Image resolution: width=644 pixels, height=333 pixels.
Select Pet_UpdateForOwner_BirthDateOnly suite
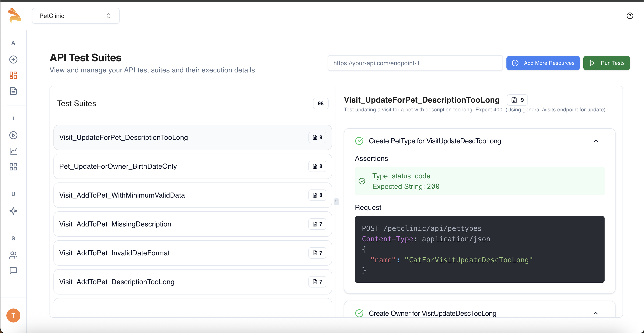193,166
